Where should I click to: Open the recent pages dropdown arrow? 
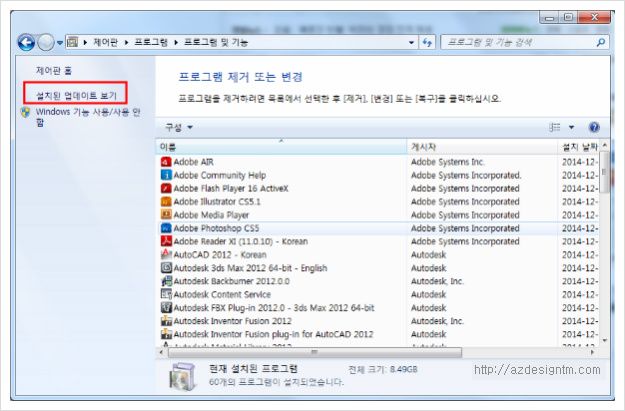point(60,43)
